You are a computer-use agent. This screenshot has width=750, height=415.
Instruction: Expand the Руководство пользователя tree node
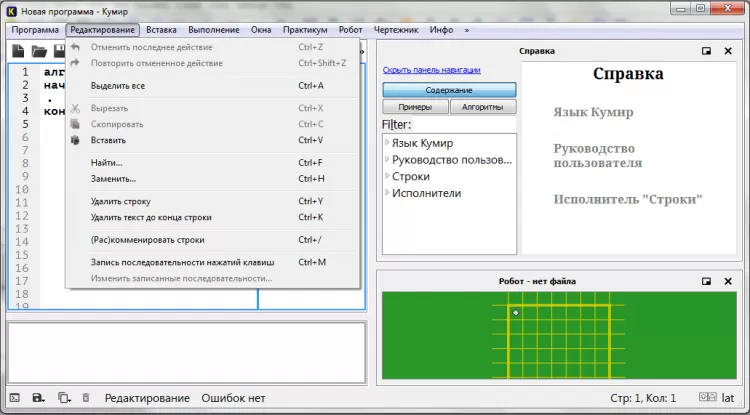point(387,160)
